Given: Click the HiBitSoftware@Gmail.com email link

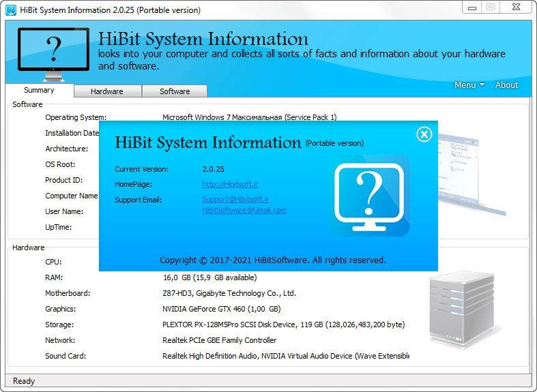Looking at the screenshot, I should pyautogui.click(x=244, y=210).
